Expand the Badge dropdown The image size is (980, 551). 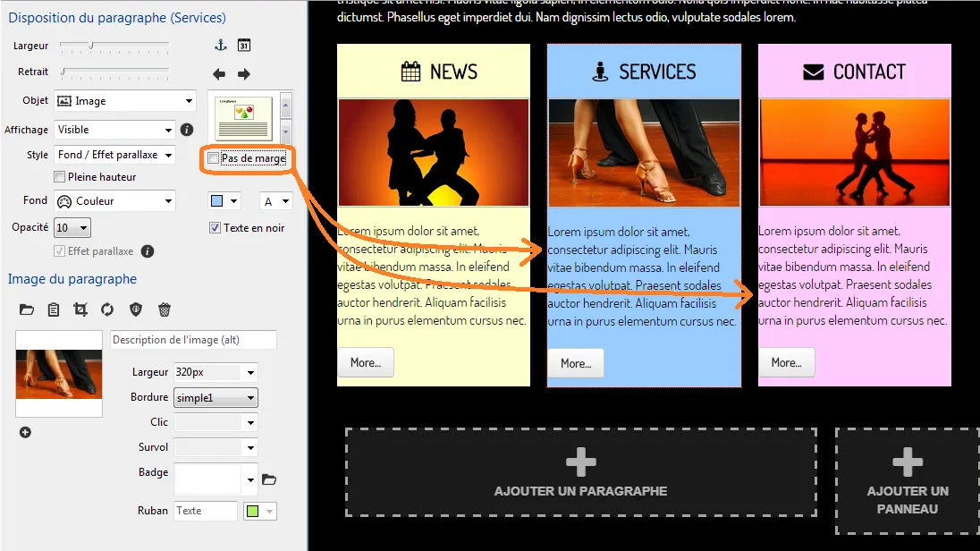250,479
